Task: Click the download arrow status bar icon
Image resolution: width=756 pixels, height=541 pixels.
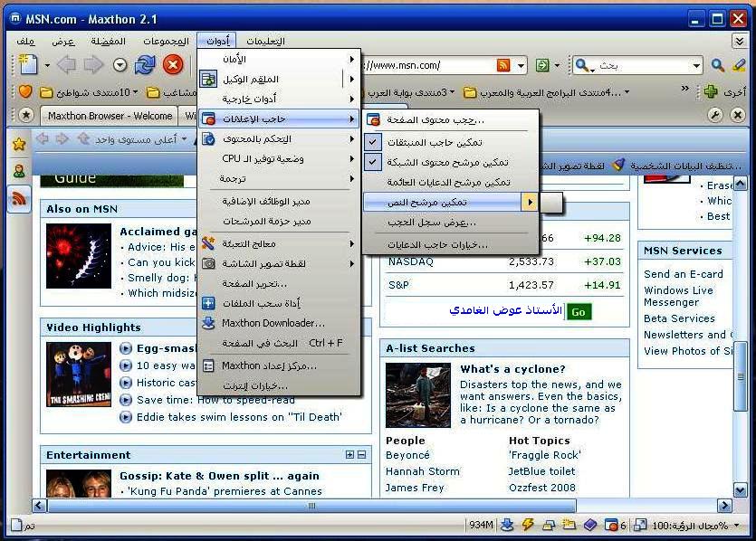Action: coord(507,525)
